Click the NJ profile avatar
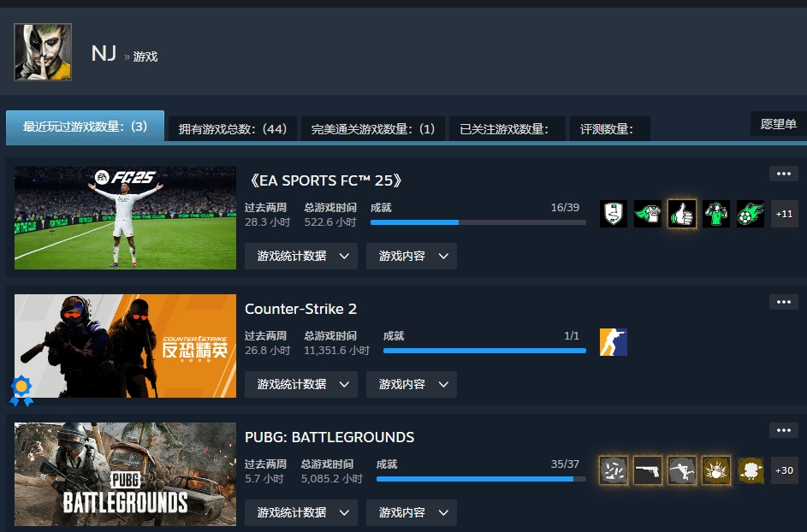 click(43, 52)
